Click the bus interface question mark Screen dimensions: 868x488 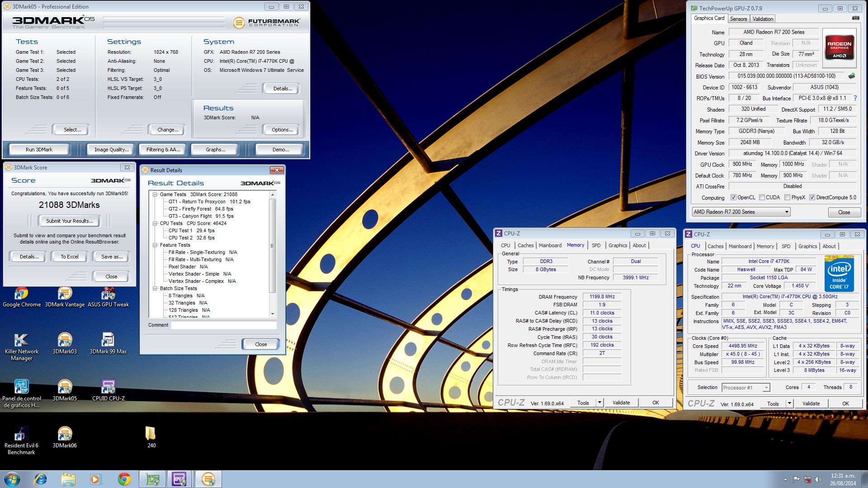click(855, 98)
